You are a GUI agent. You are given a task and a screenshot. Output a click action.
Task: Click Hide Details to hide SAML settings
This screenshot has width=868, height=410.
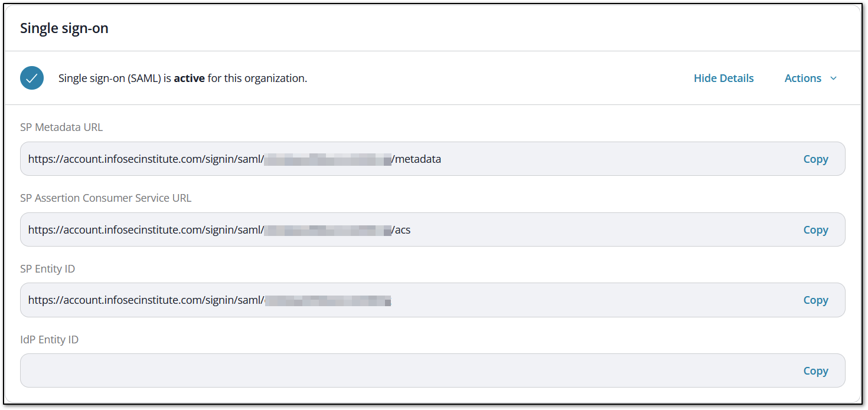723,78
